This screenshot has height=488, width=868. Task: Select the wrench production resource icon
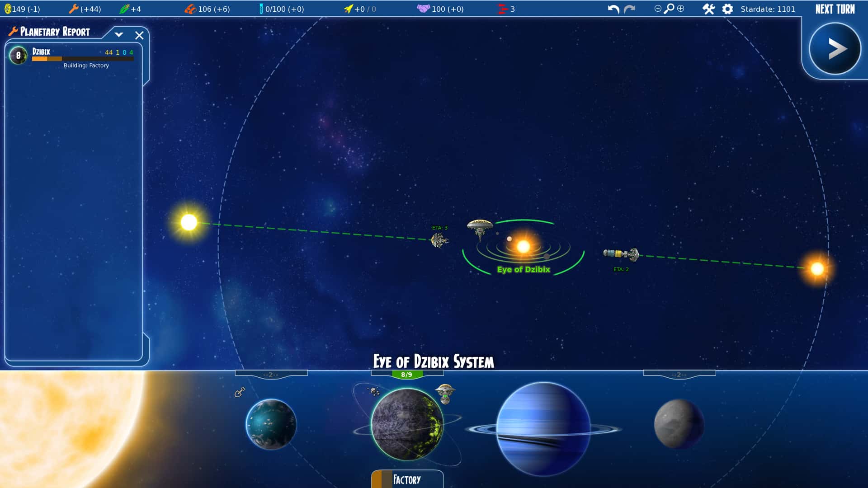73,8
